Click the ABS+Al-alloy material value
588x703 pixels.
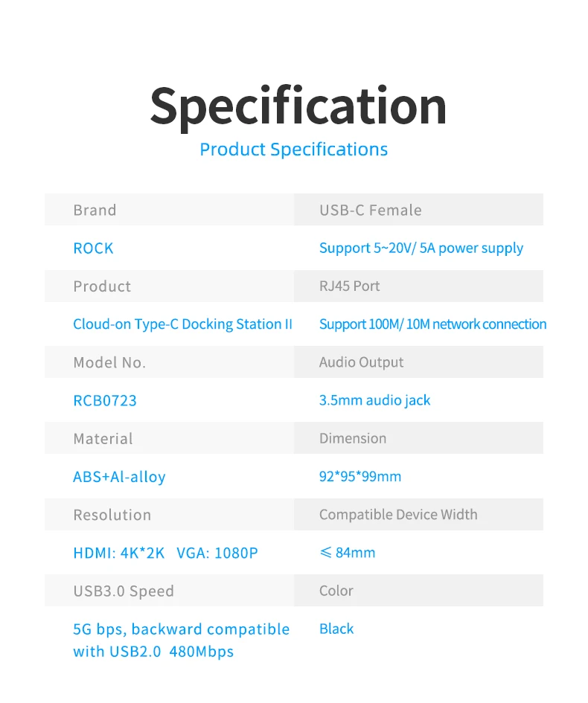point(119,477)
